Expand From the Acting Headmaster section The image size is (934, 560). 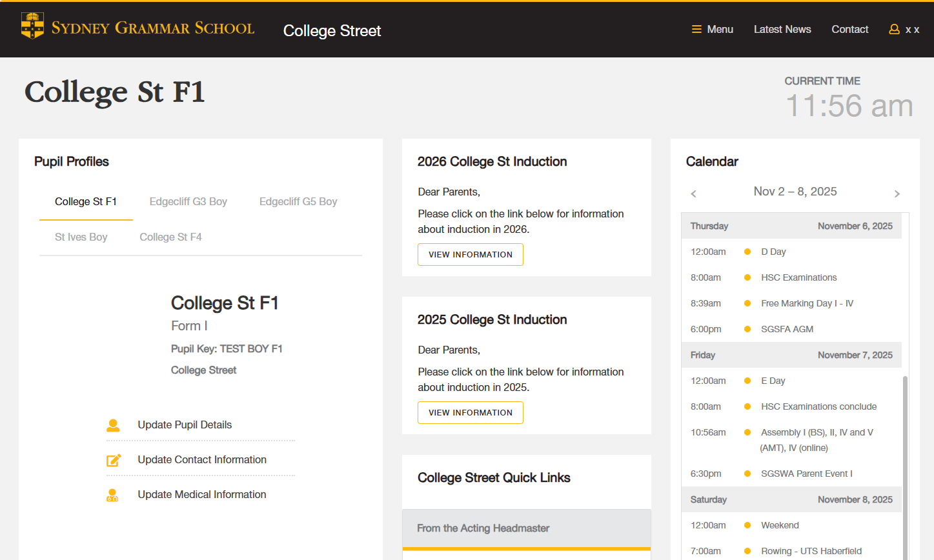(x=526, y=528)
